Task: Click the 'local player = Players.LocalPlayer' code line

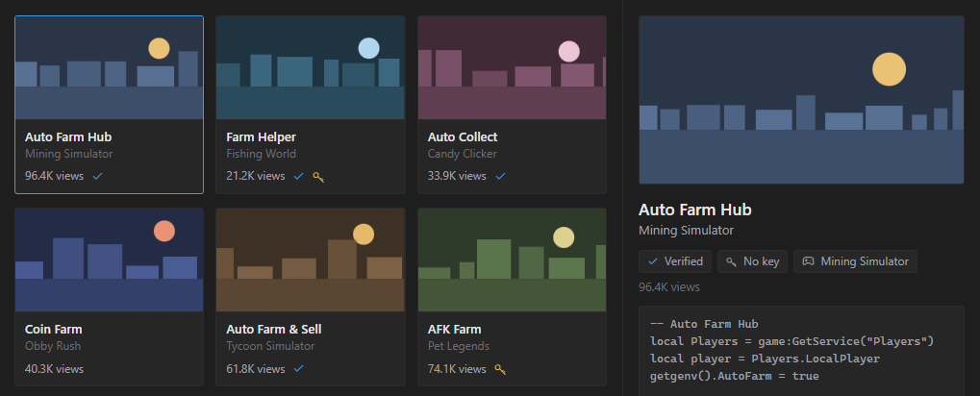Action: tap(765, 359)
